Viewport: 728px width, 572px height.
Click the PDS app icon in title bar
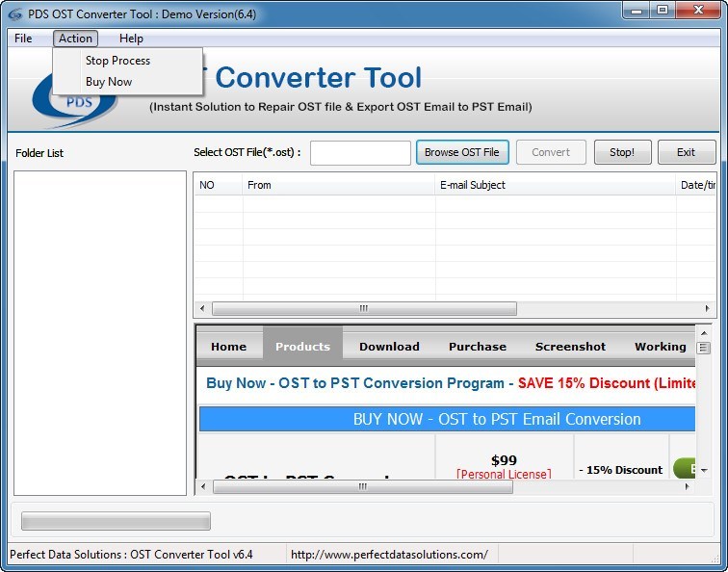click(x=14, y=14)
